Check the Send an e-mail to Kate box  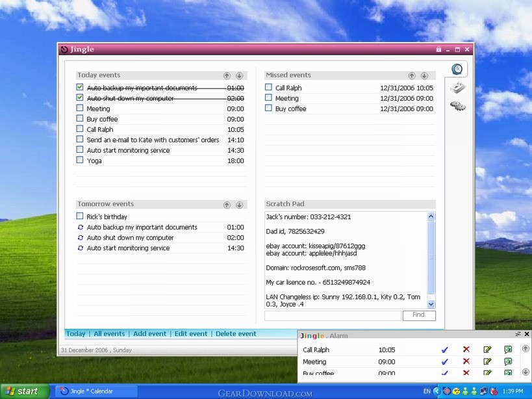[x=80, y=139]
